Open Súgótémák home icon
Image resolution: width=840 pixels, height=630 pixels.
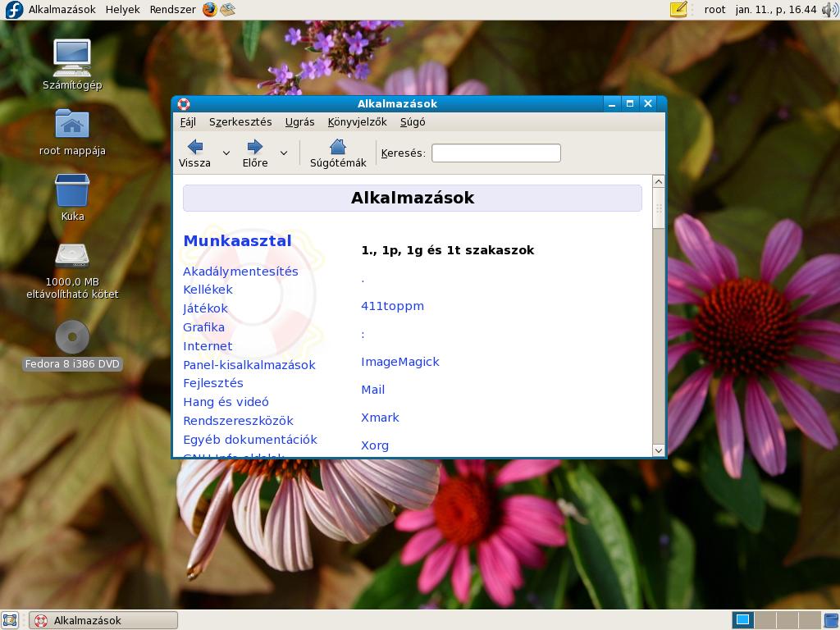pyautogui.click(x=337, y=147)
